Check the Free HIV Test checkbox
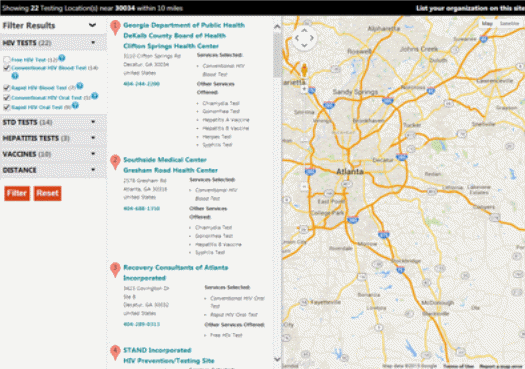The image size is (525, 369). (6, 60)
